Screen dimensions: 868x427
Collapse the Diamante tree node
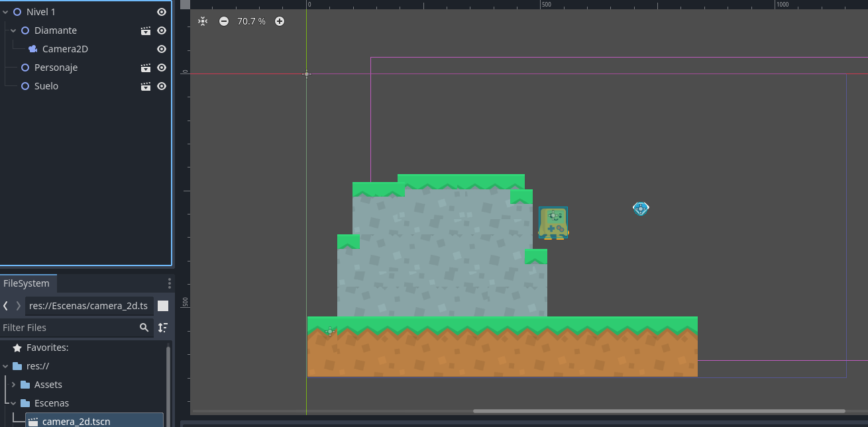point(13,30)
